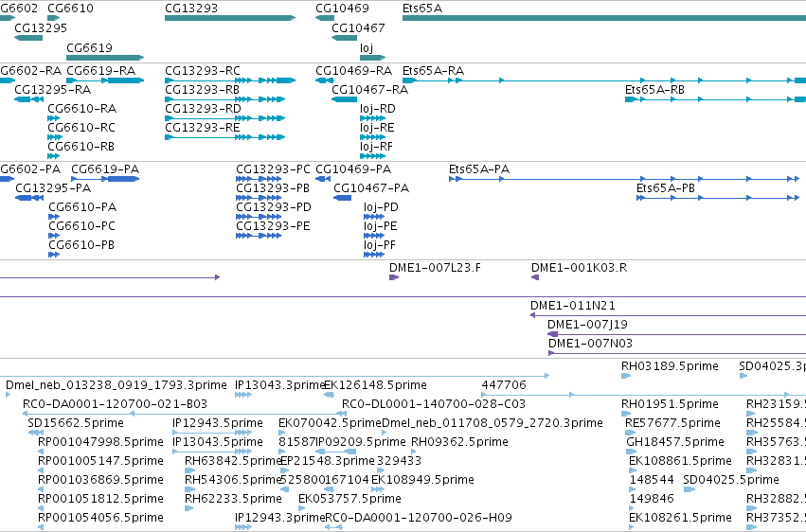Select the loj-PD protein label
The image size is (806, 532).
click(381, 207)
